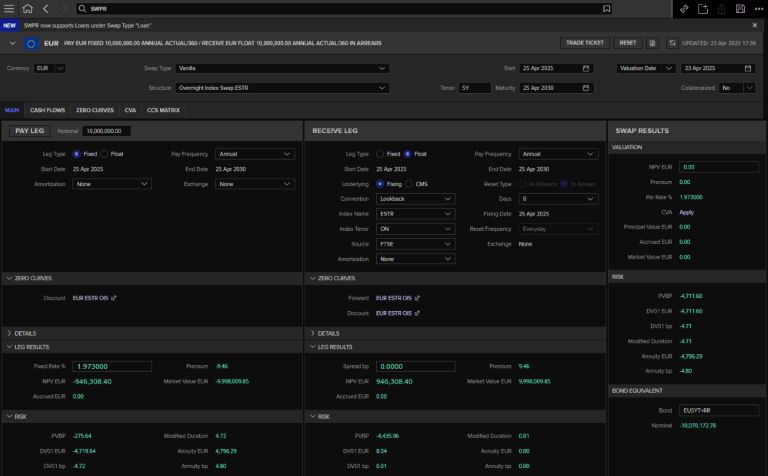Click the CVA Apply link
768x476 pixels.
(x=686, y=212)
